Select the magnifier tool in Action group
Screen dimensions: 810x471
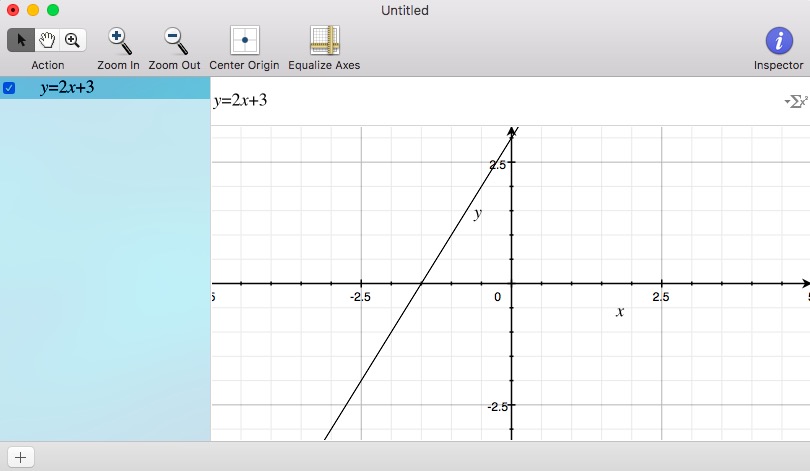click(72, 40)
